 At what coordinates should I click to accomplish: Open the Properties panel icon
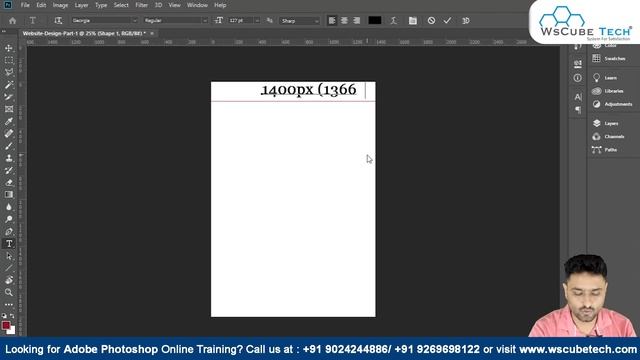tap(578, 63)
